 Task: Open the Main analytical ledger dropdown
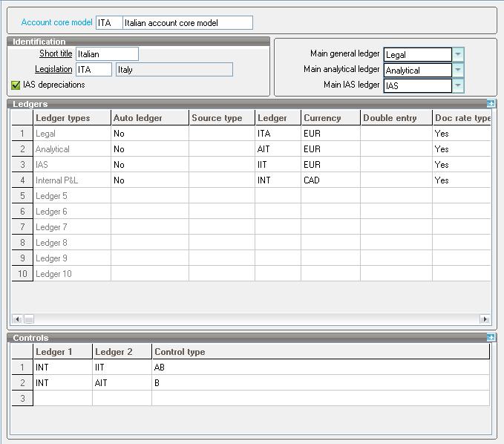[x=458, y=70]
